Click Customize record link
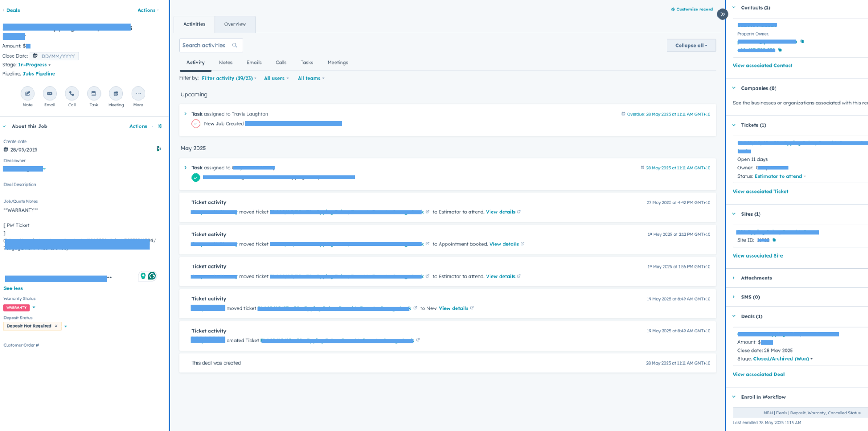Viewport: 868px width, 431px height. (692, 9)
